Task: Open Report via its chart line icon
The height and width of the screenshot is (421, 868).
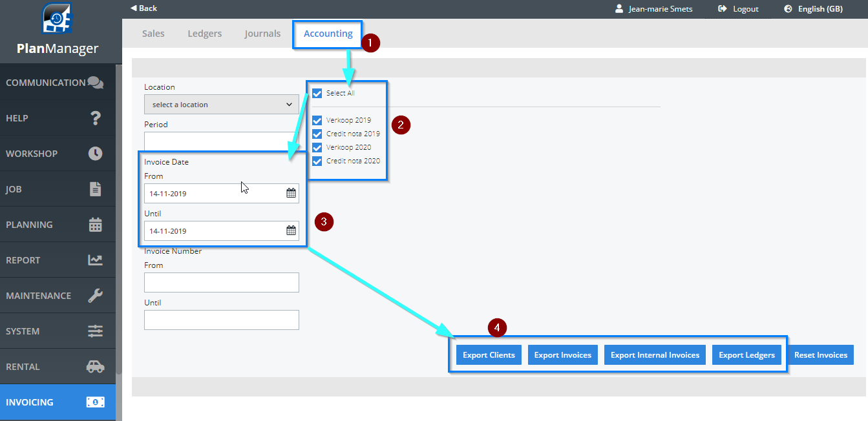Action: coord(95,260)
